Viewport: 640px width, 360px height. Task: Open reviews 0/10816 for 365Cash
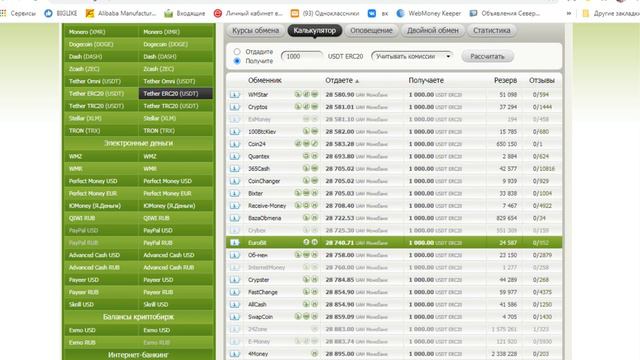[x=543, y=169]
